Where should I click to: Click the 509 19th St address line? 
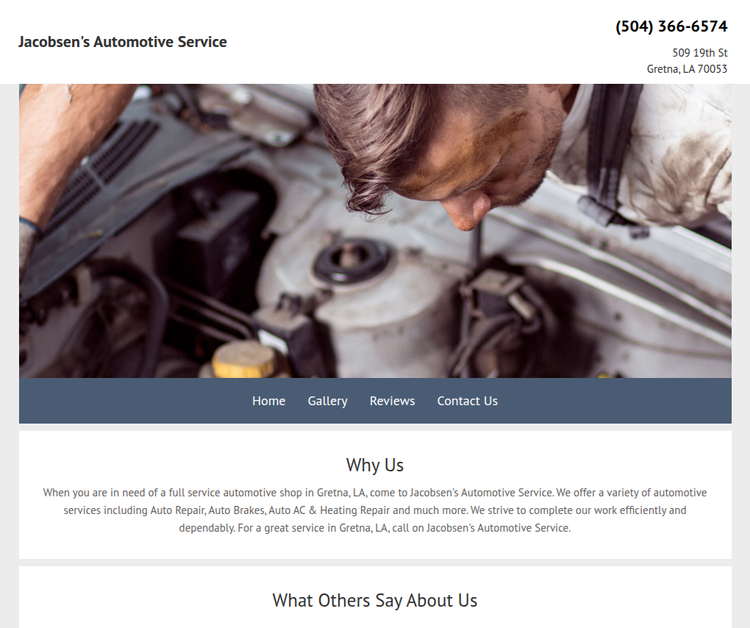click(x=699, y=53)
